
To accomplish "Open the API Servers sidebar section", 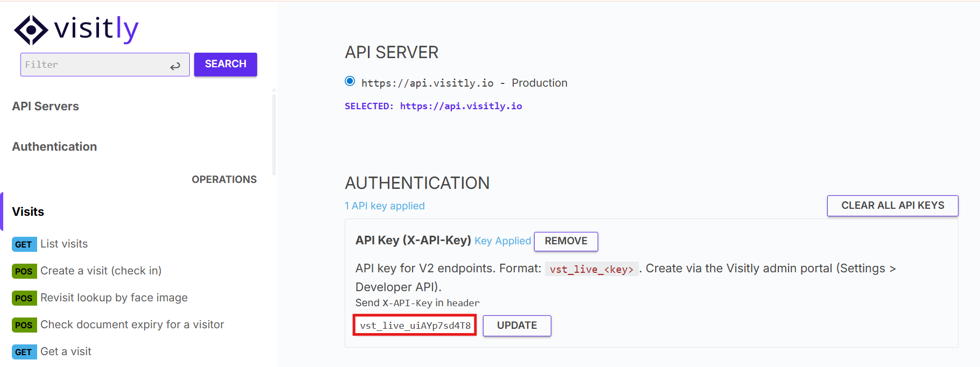I will [x=46, y=106].
